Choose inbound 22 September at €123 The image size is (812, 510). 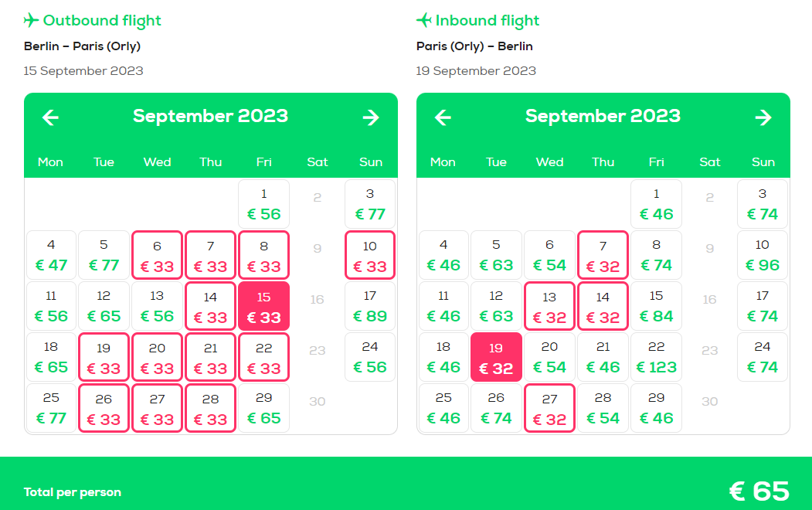pos(656,357)
